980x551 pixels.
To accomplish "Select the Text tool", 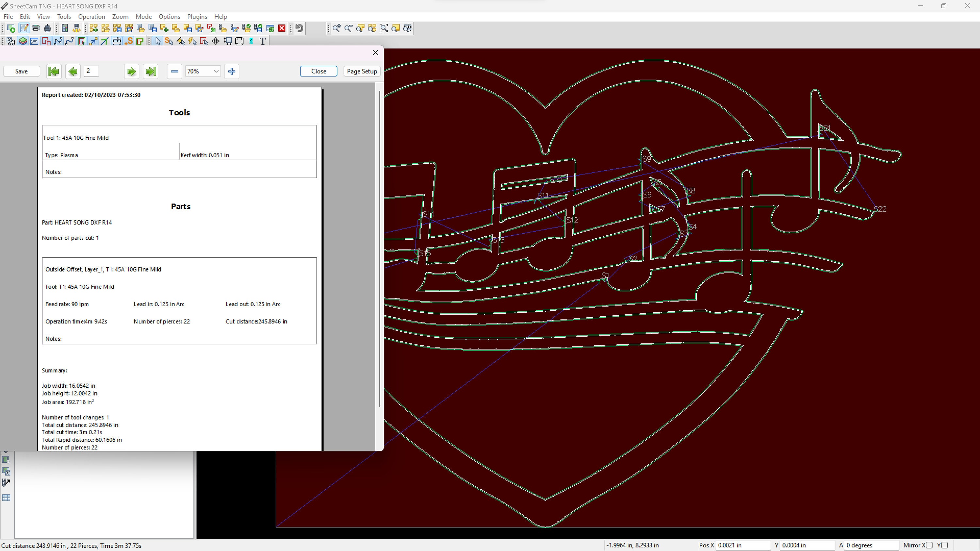I will (x=263, y=41).
